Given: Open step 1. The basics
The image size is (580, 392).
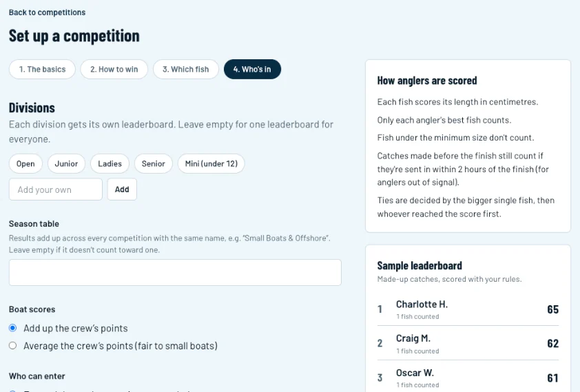Looking at the screenshot, I should pos(42,69).
